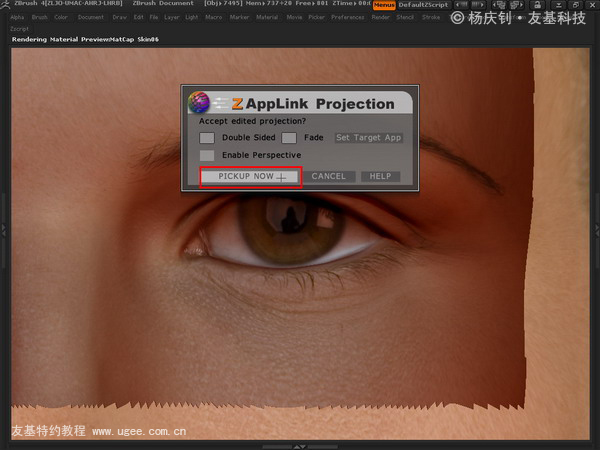Image resolution: width=600 pixels, height=450 pixels.
Task: Toggle the Fade checkbox
Action: (x=289, y=138)
